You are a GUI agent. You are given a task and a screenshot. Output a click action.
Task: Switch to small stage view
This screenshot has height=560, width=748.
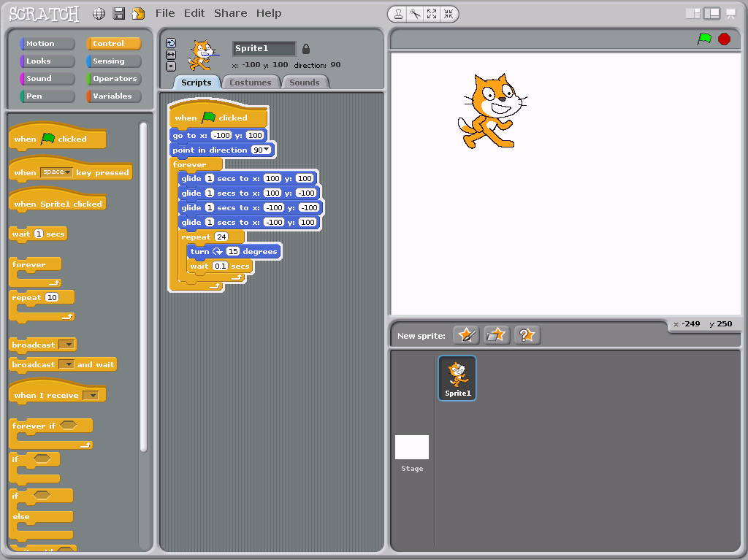(x=692, y=14)
